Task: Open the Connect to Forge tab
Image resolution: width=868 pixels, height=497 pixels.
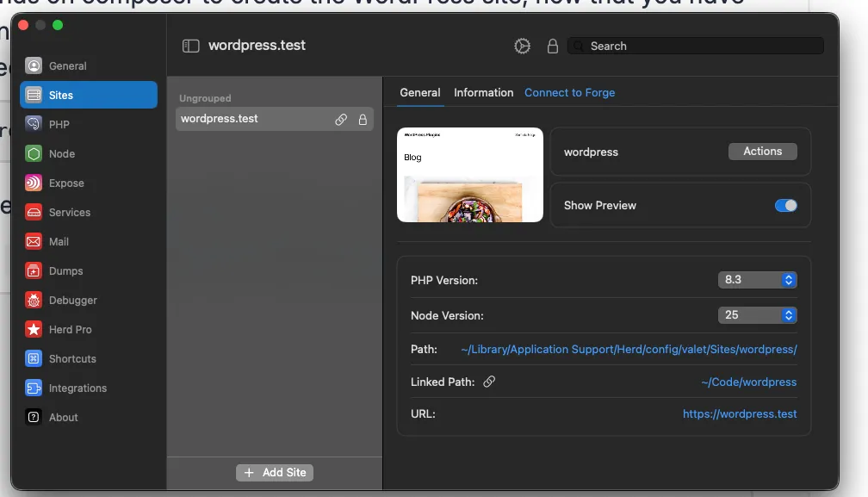Action: pyautogui.click(x=570, y=92)
